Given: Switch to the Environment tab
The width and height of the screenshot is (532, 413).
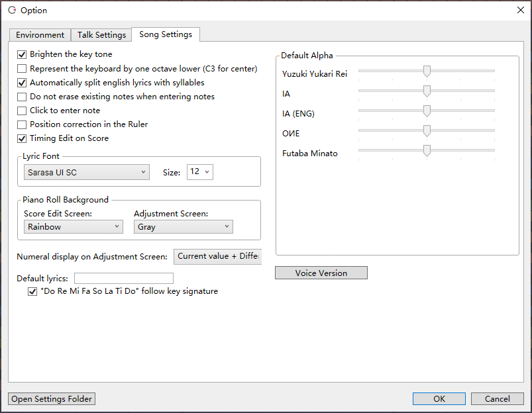Looking at the screenshot, I should 40,35.
